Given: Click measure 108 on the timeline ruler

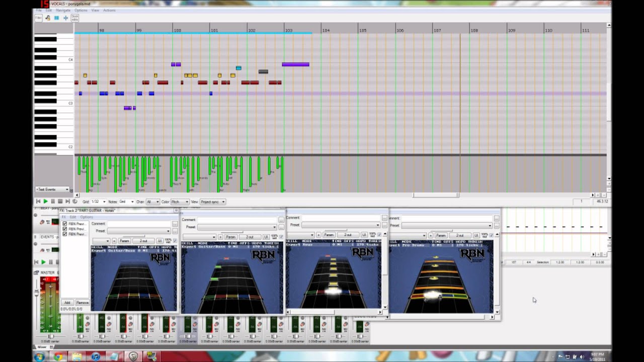Looking at the screenshot, I should tap(474, 30).
